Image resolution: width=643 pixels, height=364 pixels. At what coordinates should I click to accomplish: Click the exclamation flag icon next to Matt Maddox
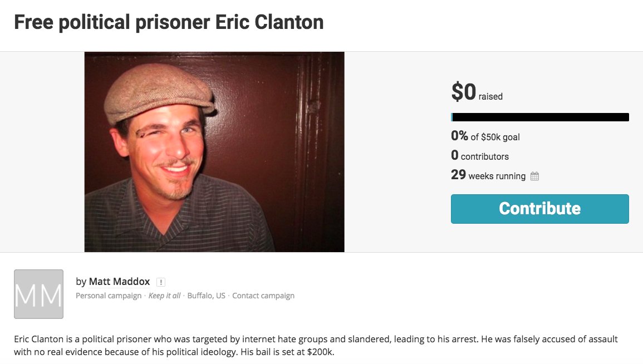pos(161,282)
